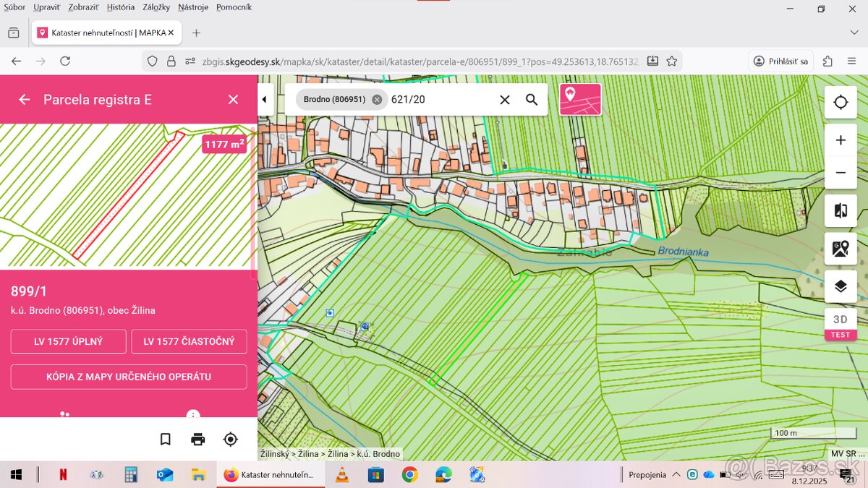The width and height of the screenshot is (868, 488).
Task: Switch to Google street map view button
Action: pyautogui.click(x=841, y=249)
